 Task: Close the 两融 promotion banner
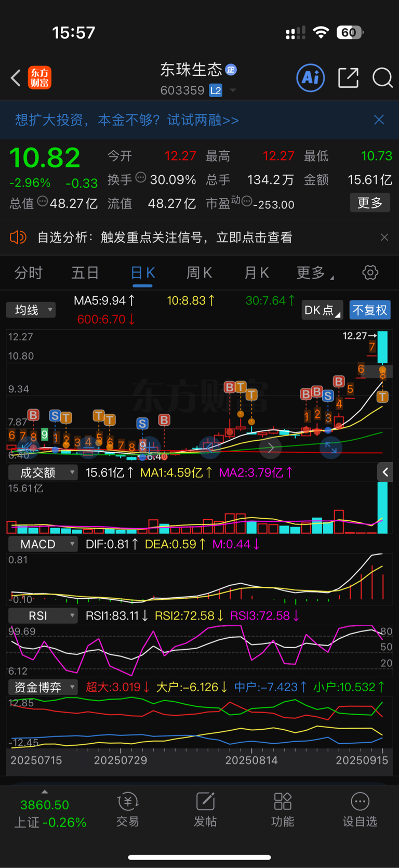[379, 120]
